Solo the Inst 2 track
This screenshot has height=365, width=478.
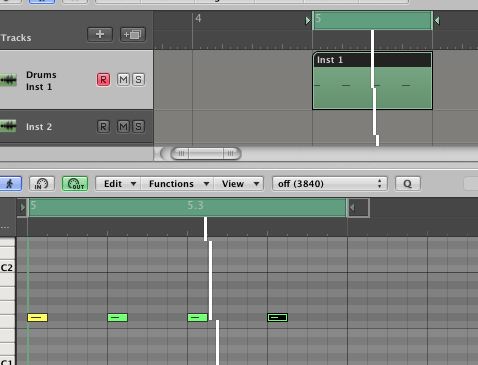click(x=138, y=127)
